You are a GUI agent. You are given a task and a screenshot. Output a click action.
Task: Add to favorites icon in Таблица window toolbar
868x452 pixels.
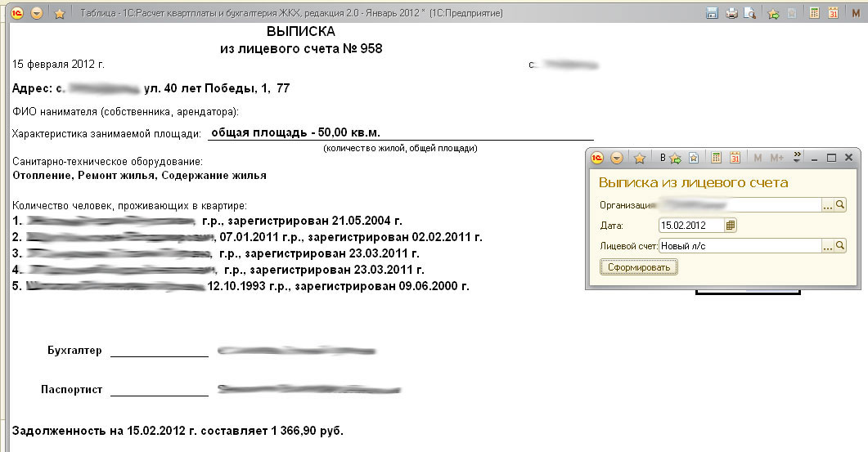[x=773, y=13]
